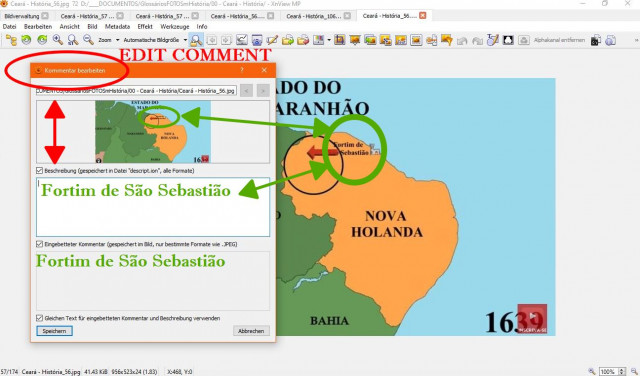Expand the toolbar overflow chevron at far right
Screen dimensions: 640x376
[636, 40]
